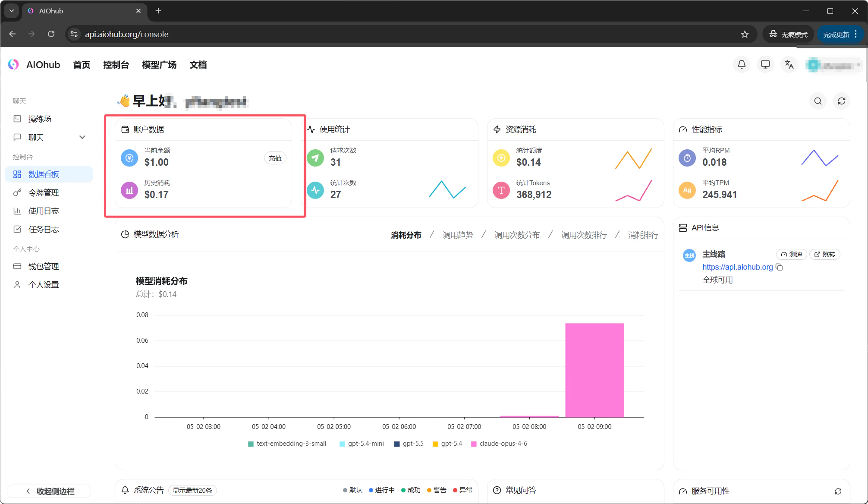Click the 无痕模式 incognito indicator

789,35
